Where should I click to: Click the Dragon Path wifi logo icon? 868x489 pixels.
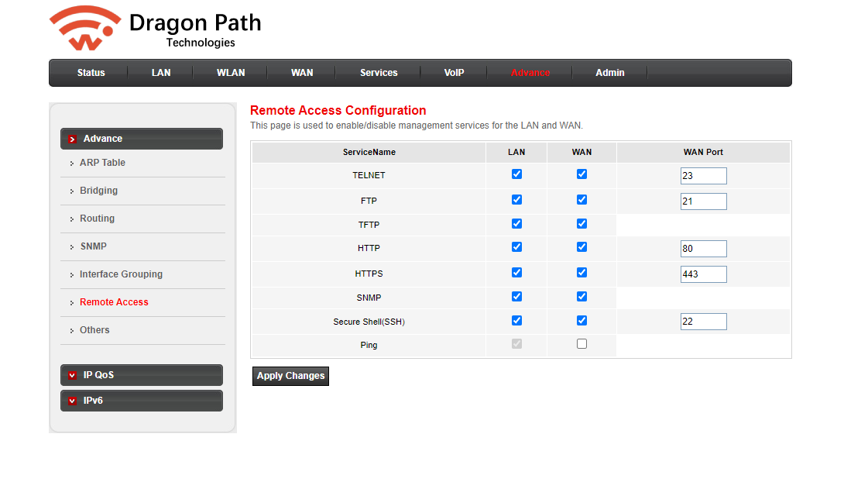click(85, 29)
